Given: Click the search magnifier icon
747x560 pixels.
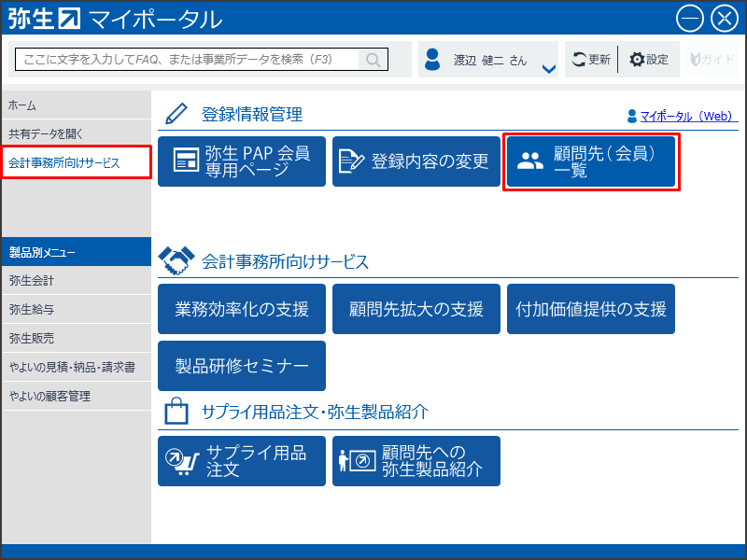Looking at the screenshot, I should (x=373, y=60).
